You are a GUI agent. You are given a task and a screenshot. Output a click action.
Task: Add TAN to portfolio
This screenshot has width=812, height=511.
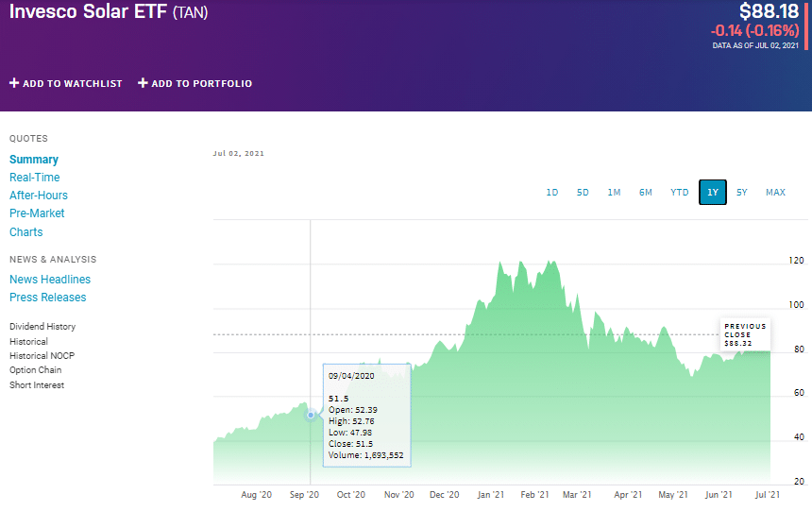coord(195,83)
